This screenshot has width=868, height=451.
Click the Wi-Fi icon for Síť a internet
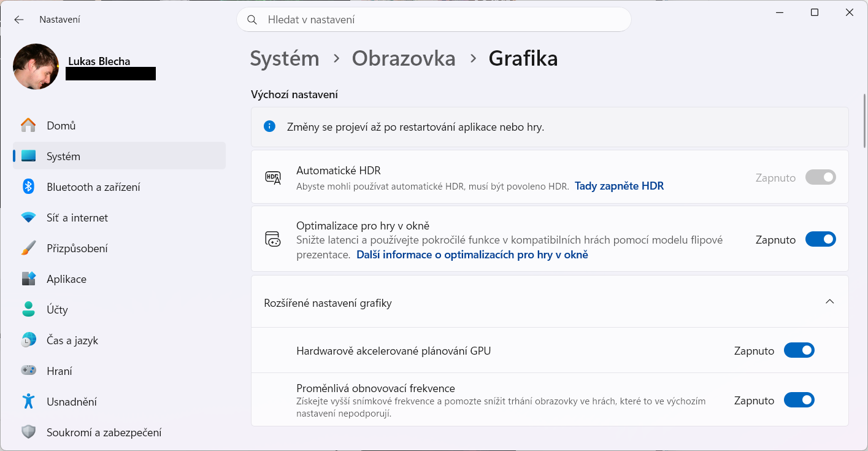[28, 217]
